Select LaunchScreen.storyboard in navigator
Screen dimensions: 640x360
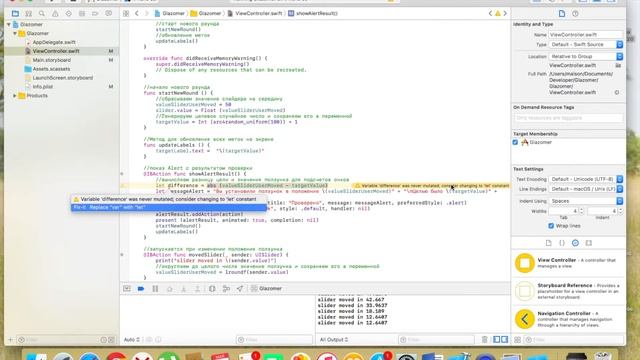62,78
